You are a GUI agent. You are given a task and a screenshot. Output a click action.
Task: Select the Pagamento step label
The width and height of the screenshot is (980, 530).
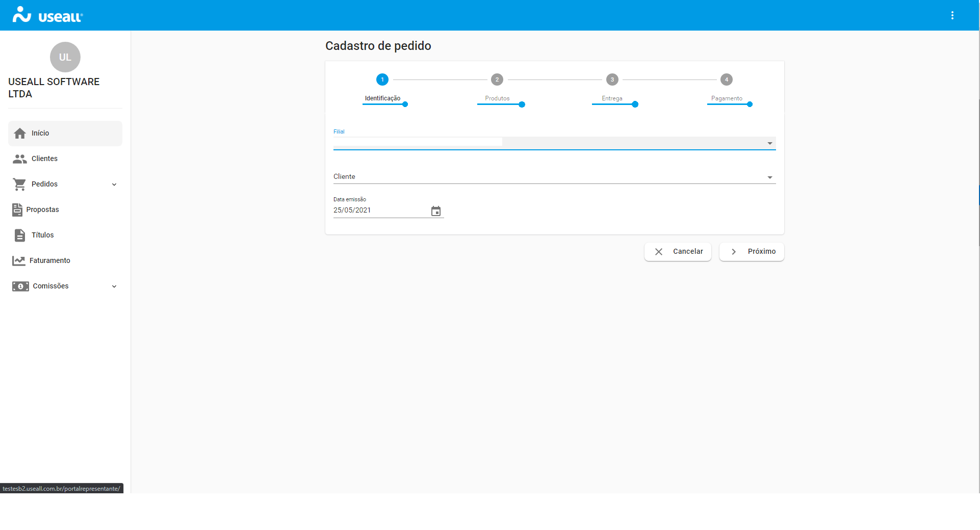(727, 98)
